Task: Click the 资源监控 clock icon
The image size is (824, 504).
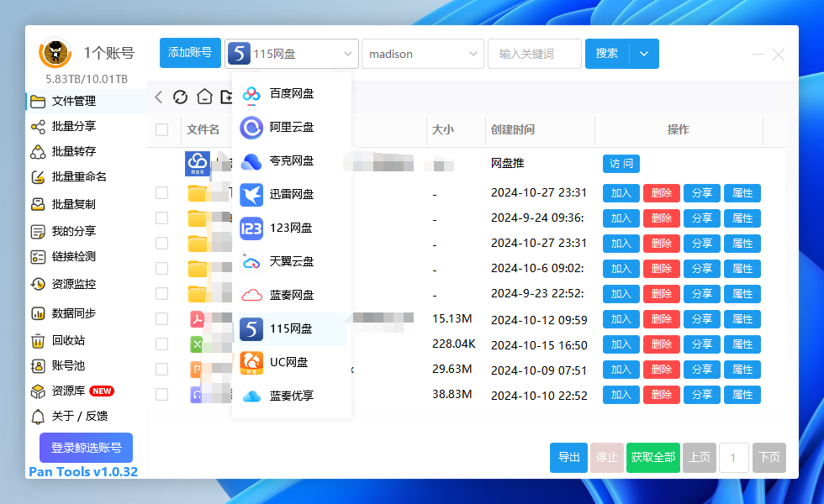Action: [38, 284]
